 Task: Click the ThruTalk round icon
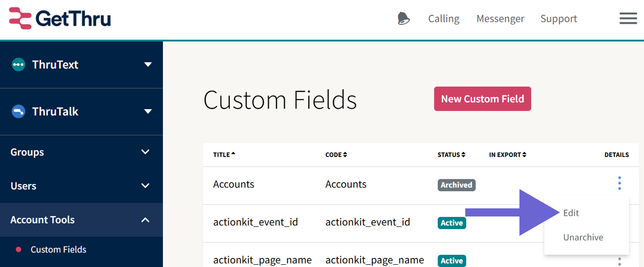coord(19,111)
